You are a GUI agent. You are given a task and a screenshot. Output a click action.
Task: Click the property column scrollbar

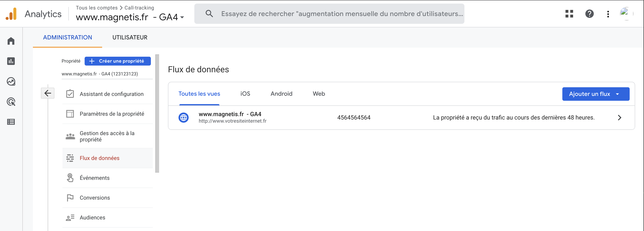[157, 113]
